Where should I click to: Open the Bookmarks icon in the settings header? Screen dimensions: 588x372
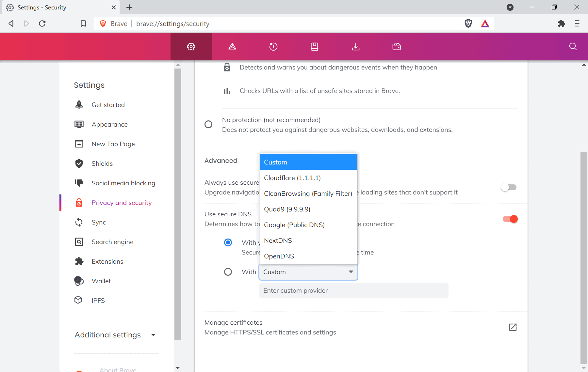pos(314,46)
